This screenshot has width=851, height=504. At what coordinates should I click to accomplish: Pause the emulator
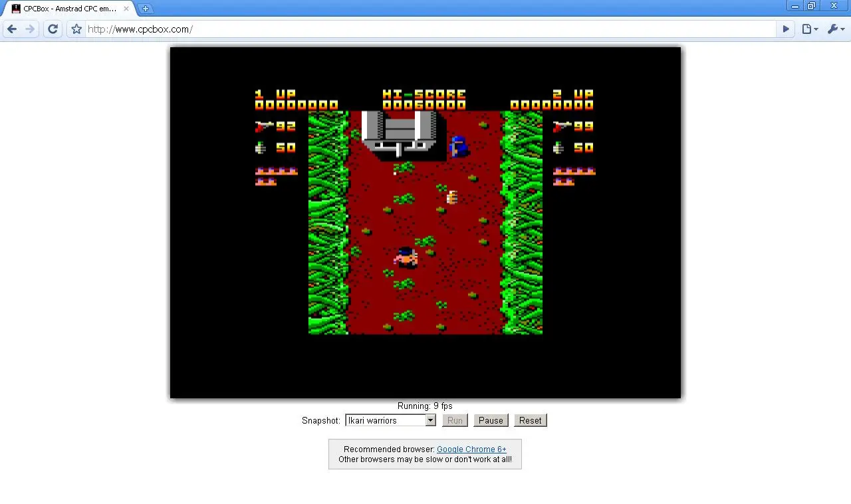[x=491, y=420]
